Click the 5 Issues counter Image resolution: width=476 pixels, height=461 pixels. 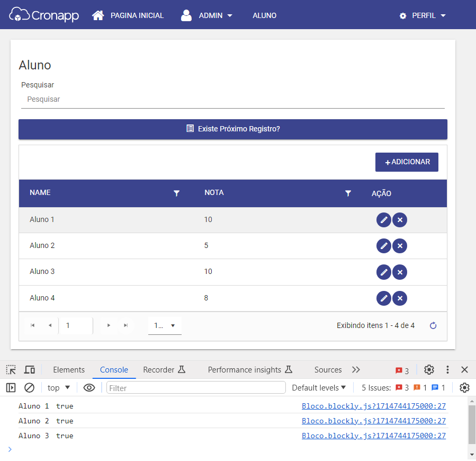403,388
